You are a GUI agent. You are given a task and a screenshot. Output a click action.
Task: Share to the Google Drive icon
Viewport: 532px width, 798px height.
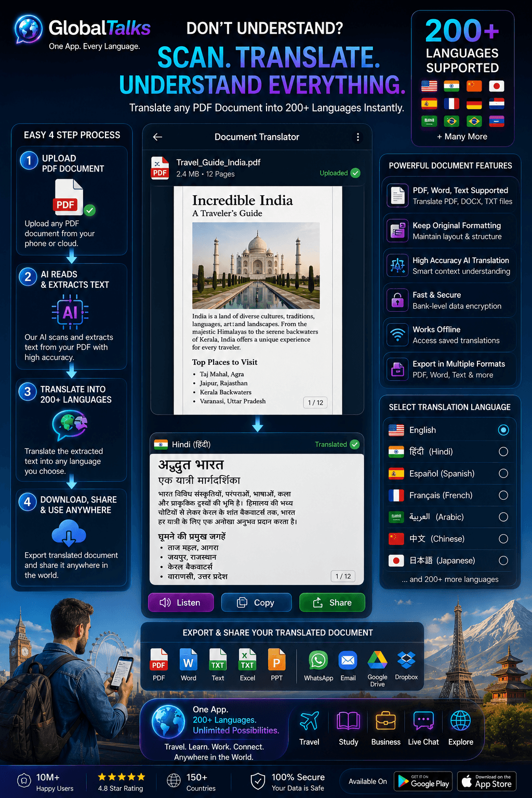pyautogui.click(x=377, y=660)
